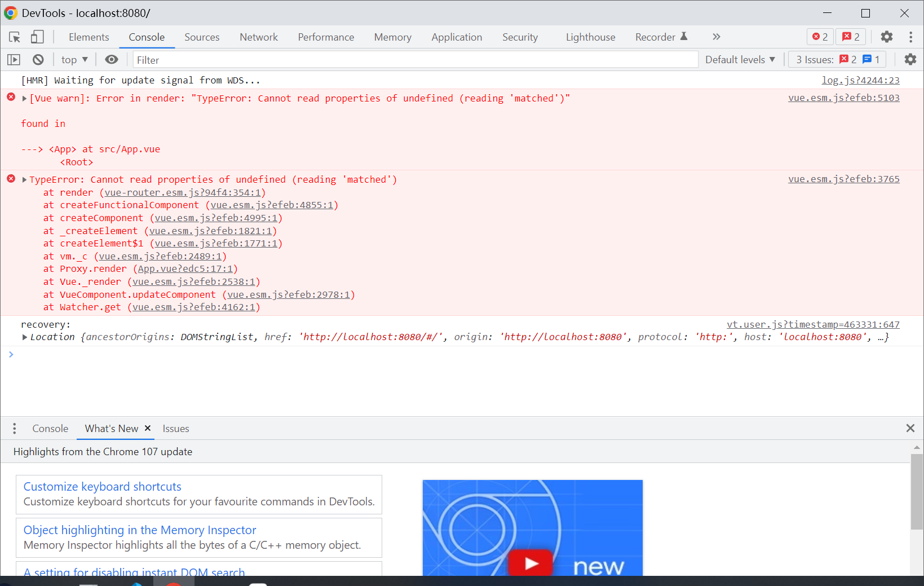Open console settings gear icon
The width and height of the screenshot is (924, 586).
tap(910, 59)
